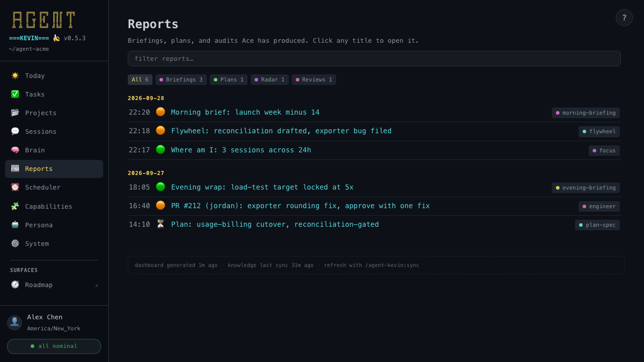Click the hourglass icon for usage-billing Plan
The height and width of the screenshot is (362, 644).
(x=160, y=224)
